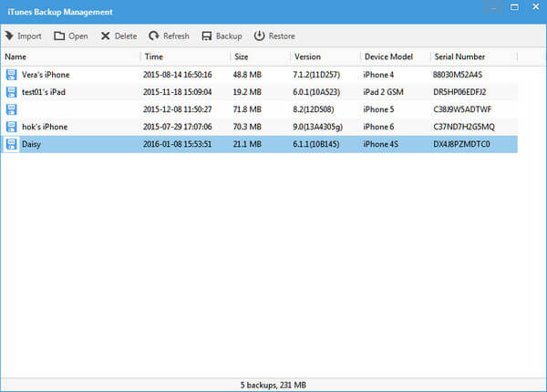This screenshot has width=547, height=392.
Task: Click the backup icon beside Vera's iPhone
Action: [11, 74]
